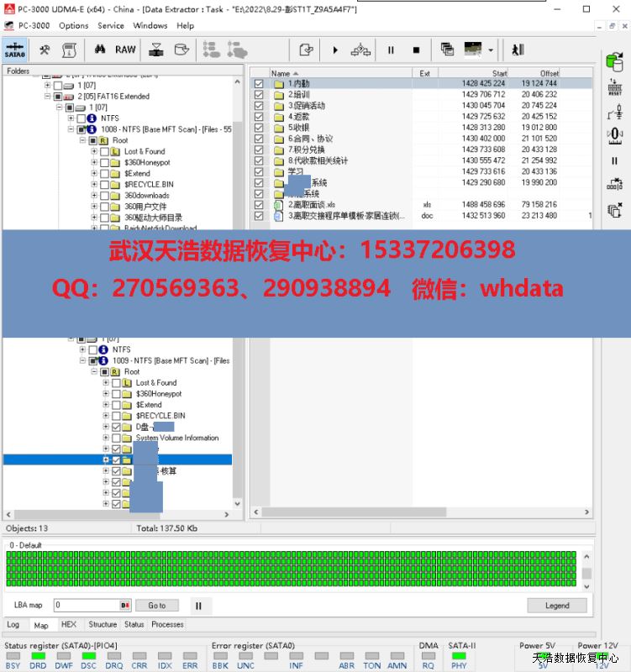The height and width of the screenshot is (672, 631).
Task: Check the $RECYCLE.BIN folder under 1009 Root
Action: pos(115,416)
